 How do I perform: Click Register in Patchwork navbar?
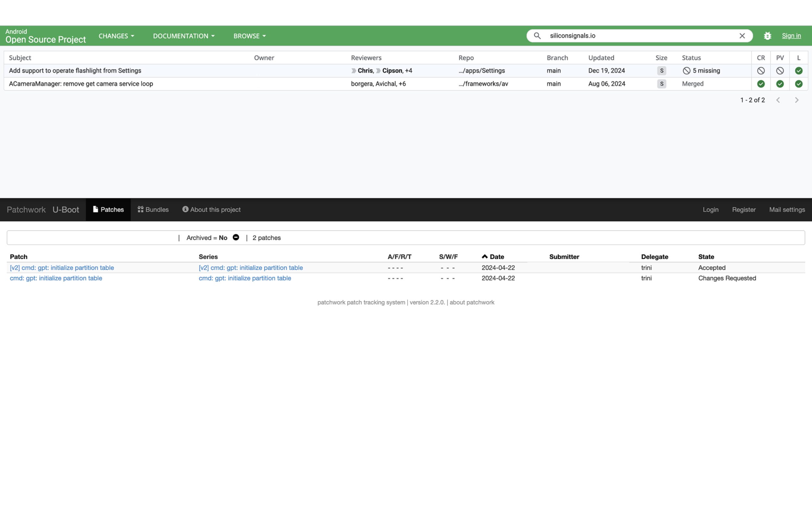pyautogui.click(x=743, y=210)
